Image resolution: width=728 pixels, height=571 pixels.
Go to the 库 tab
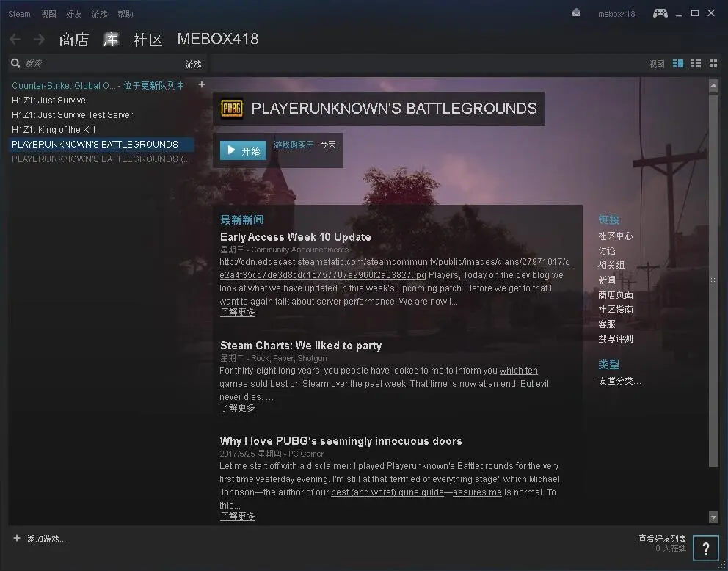[x=111, y=40]
